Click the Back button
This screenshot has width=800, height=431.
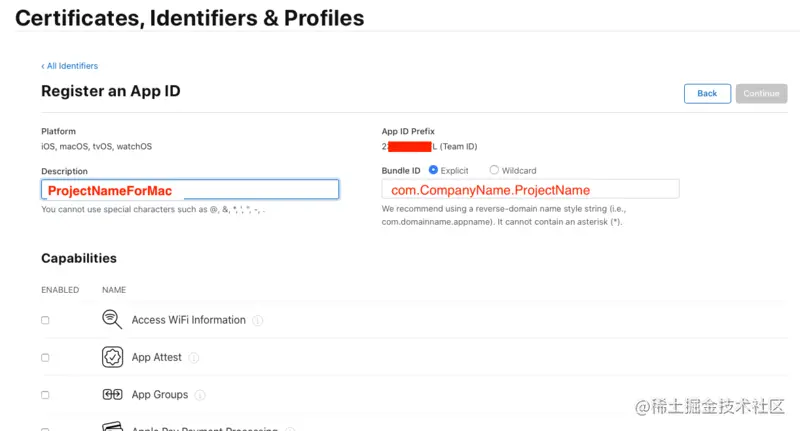click(x=707, y=93)
